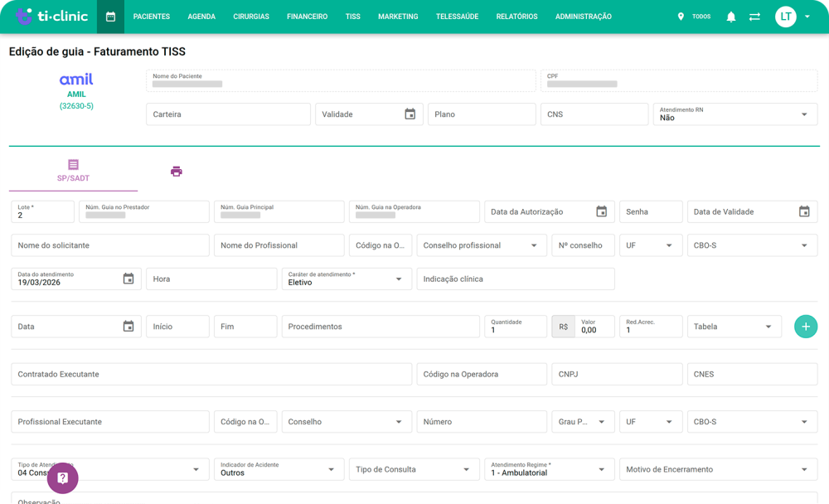Expand the solicitante UF dropdown
Screen dimensions: 829x504
tap(650, 245)
